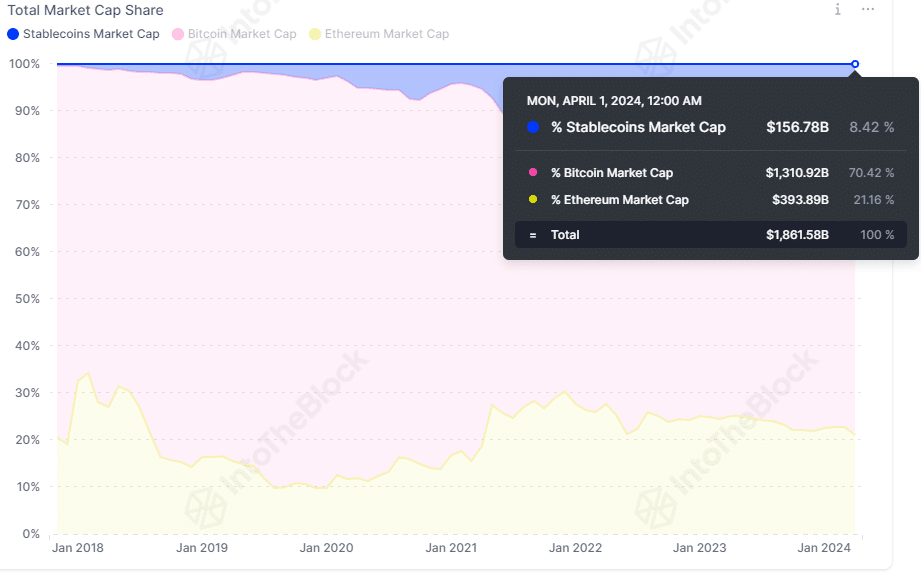Click the Jan 2020 axis label
The image size is (921, 573).
327,548
